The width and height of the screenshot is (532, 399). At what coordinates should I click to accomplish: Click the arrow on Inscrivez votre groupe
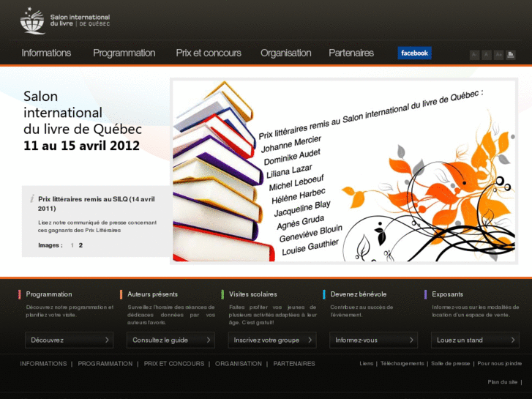310,340
